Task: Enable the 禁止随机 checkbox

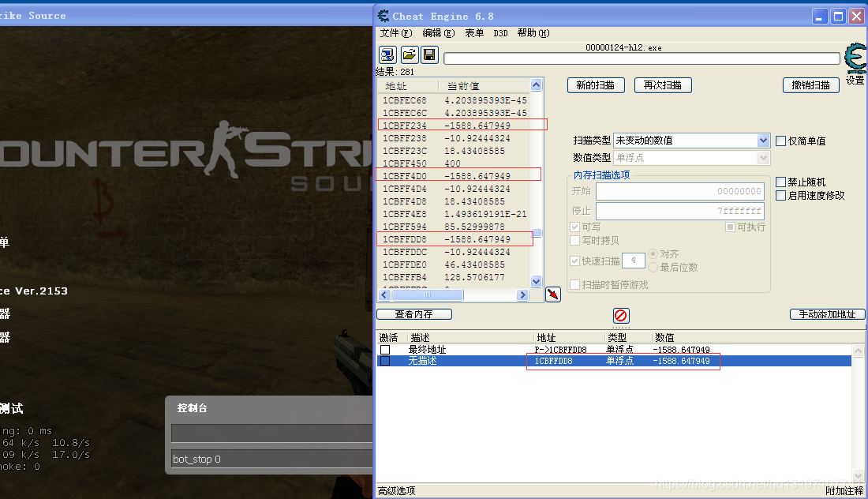Action: (x=781, y=182)
